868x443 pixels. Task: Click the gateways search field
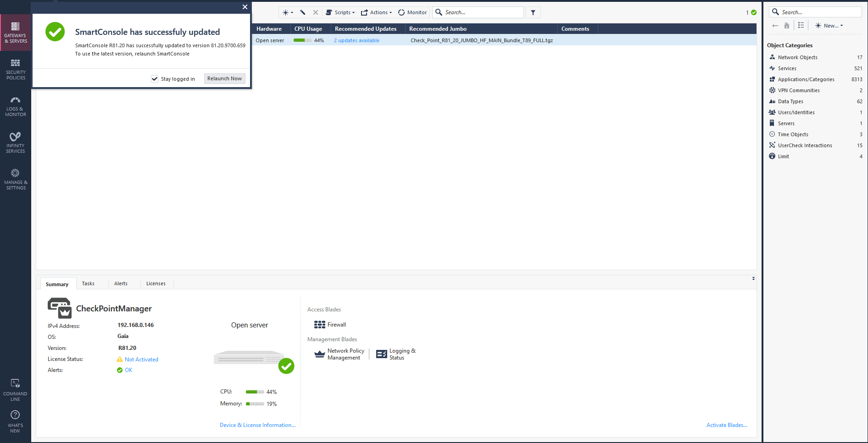[x=482, y=12]
